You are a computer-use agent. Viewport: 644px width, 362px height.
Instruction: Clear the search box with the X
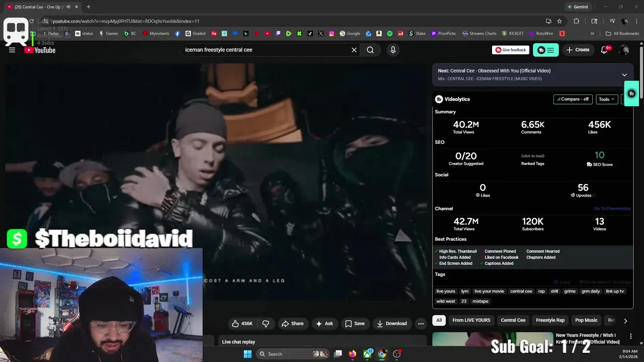pos(354,50)
